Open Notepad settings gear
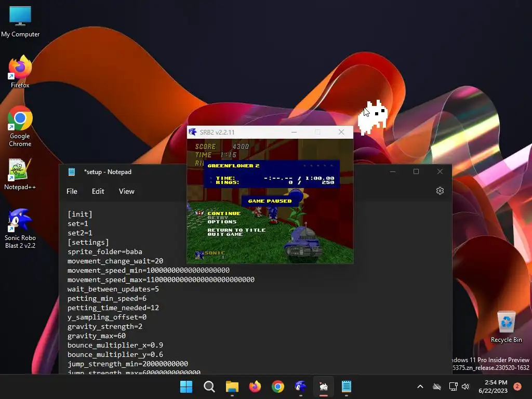Image resolution: width=532 pixels, height=399 pixels. pos(440,191)
